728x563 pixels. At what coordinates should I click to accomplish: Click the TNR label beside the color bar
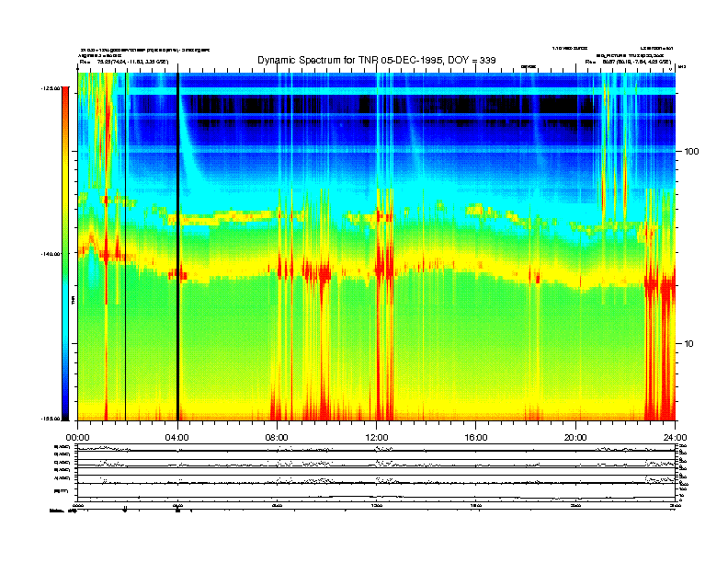(73, 300)
